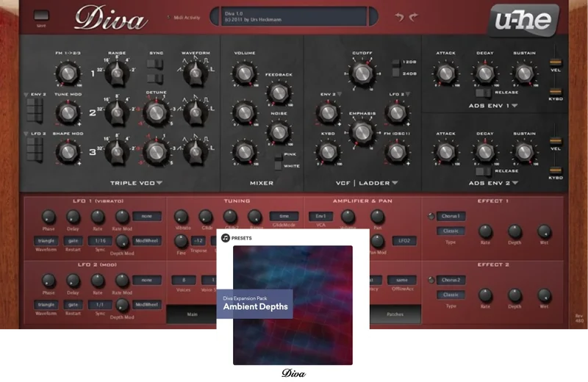Click Effect 1 Wet knob
The width and height of the screenshot is (588, 382).
coord(544,231)
